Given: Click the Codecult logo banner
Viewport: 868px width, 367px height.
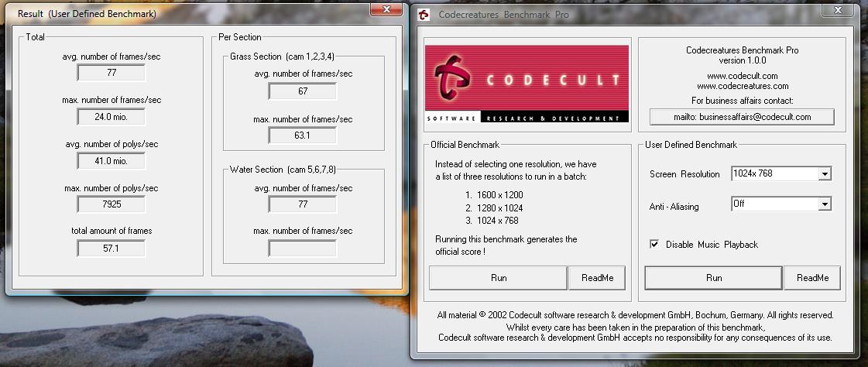Looking at the screenshot, I should pos(527,84).
